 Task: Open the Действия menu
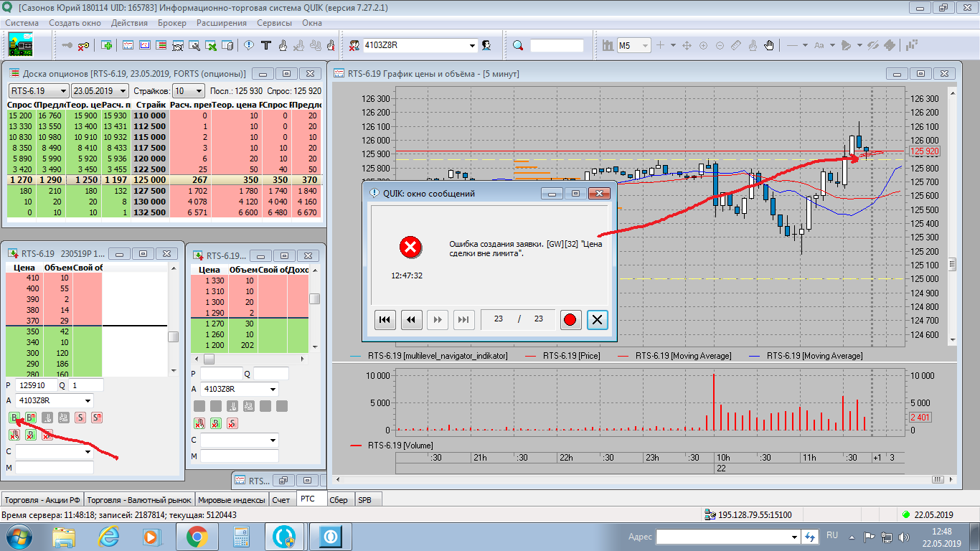coord(129,23)
